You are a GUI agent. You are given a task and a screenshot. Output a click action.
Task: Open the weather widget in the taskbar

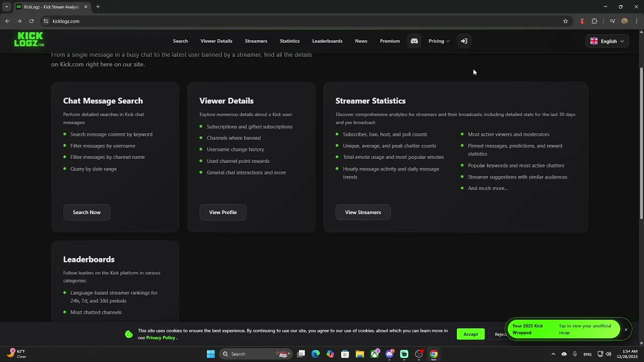(x=17, y=354)
